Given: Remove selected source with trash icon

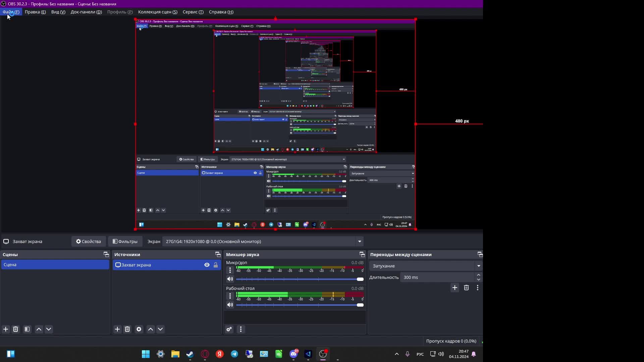Looking at the screenshot, I should (127, 329).
